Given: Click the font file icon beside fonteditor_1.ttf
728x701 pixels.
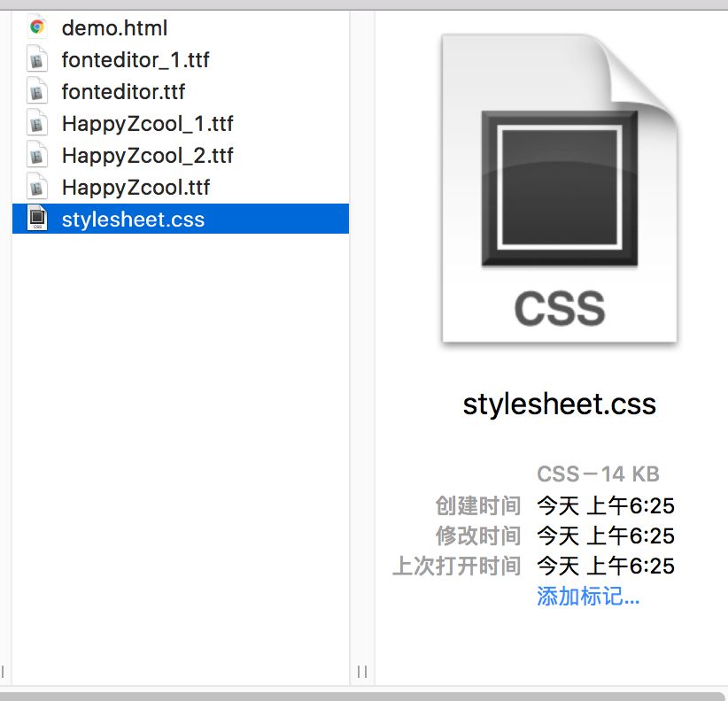Looking at the screenshot, I should [x=37, y=59].
